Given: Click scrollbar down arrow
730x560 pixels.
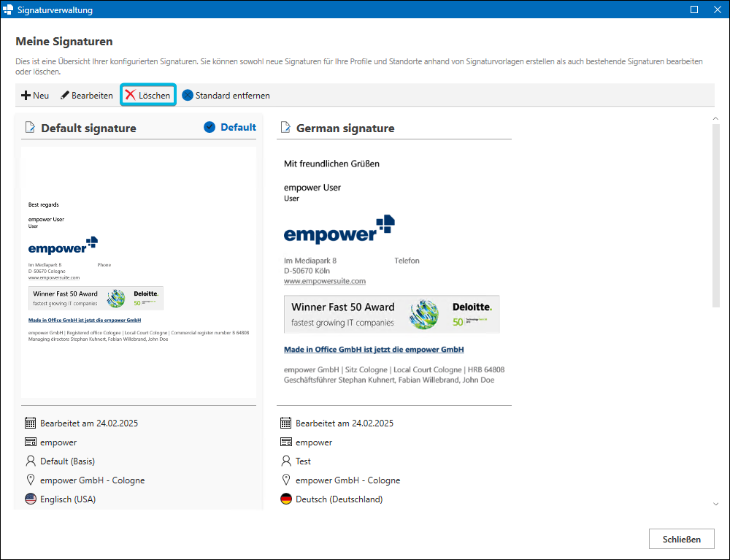Looking at the screenshot, I should [x=715, y=504].
